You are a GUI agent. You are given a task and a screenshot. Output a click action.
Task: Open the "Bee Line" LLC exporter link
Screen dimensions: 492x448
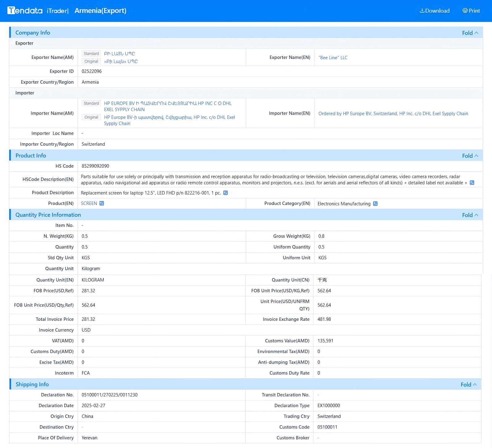coord(333,58)
